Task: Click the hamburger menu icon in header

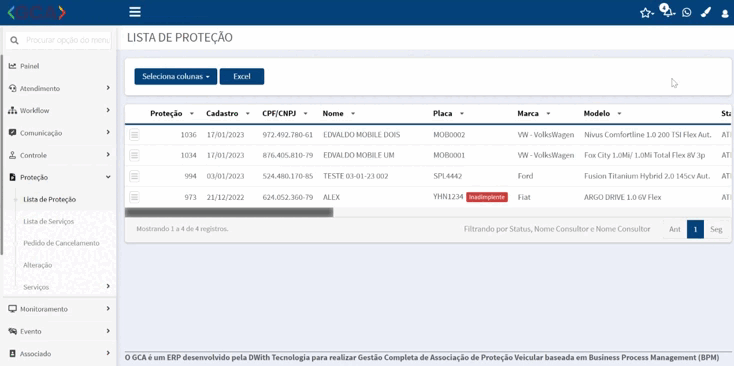Action: (135, 12)
